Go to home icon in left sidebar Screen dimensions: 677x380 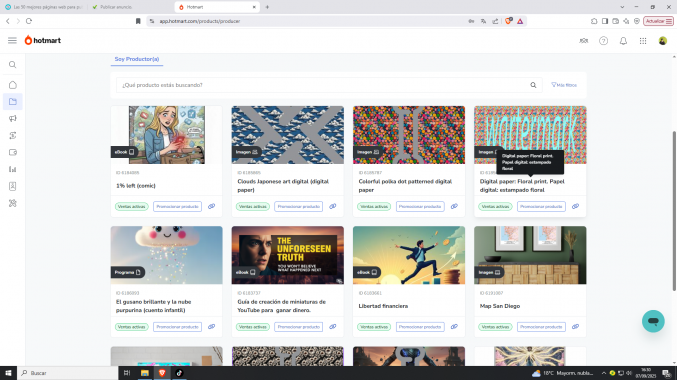pos(13,85)
